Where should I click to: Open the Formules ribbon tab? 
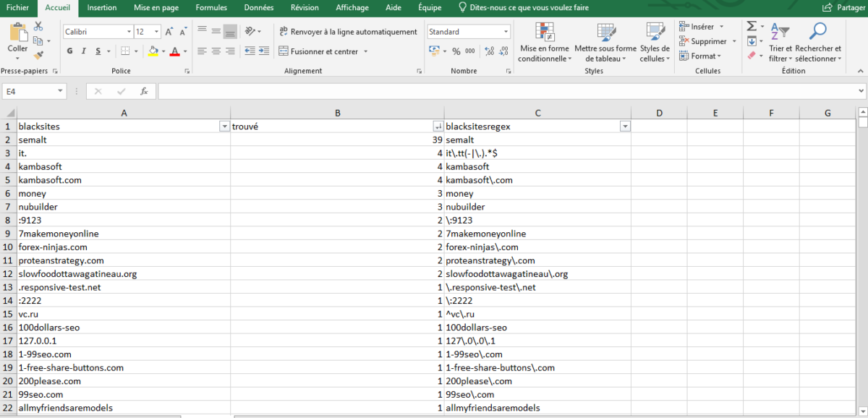211,8
